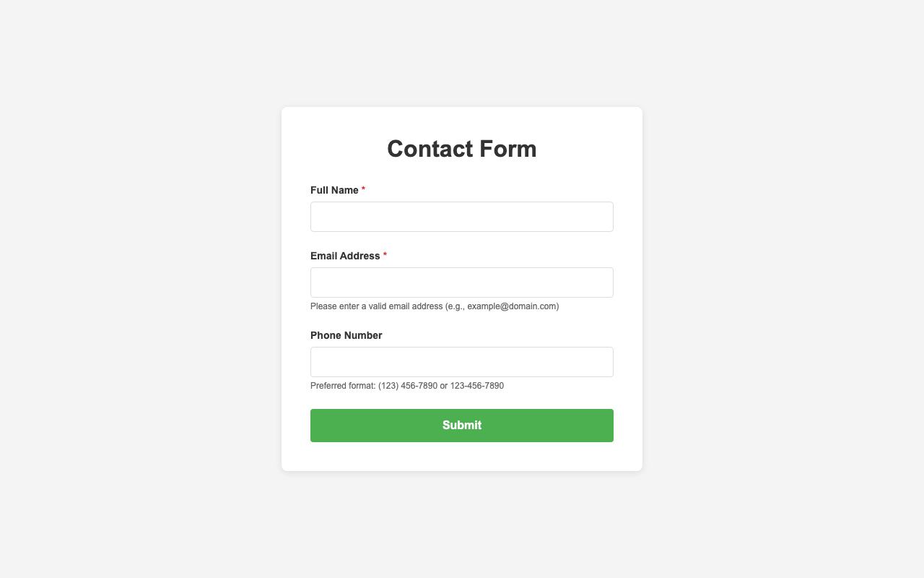This screenshot has width=924, height=578.
Task: Click the white form card background
Action: (461, 457)
